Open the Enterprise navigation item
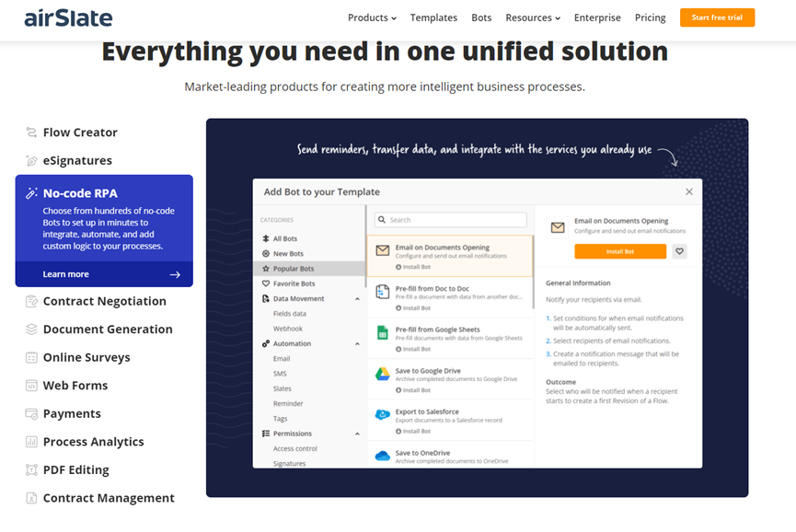This screenshot has height=532, width=796. tap(597, 17)
